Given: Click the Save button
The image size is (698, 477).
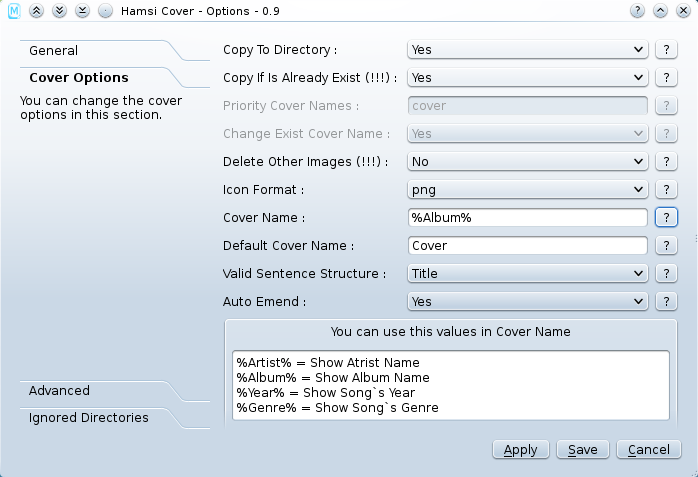Looking at the screenshot, I should (583, 450).
